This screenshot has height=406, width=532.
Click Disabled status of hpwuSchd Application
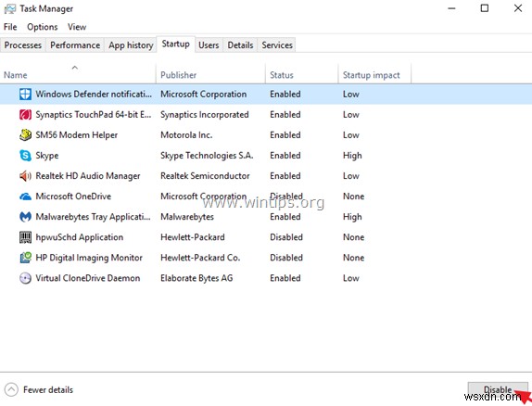[286, 237]
